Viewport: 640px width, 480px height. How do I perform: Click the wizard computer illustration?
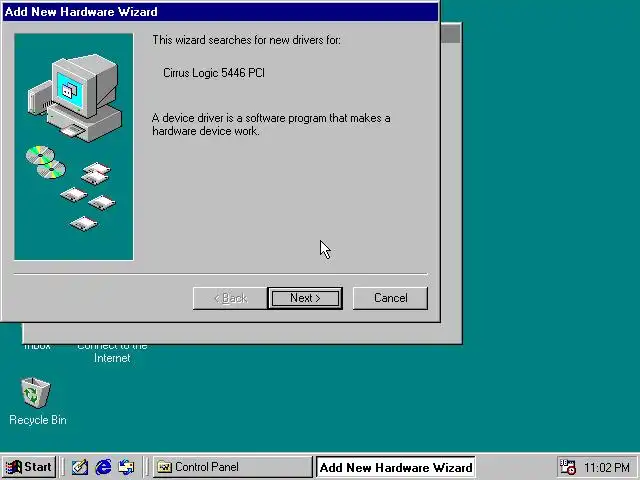pyautogui.click(x=74, y=147)
